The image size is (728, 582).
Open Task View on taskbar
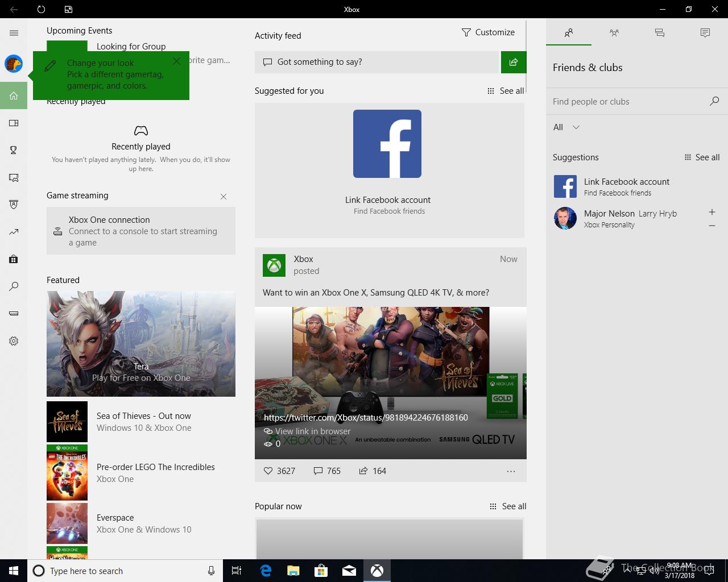tap(237, 571)
